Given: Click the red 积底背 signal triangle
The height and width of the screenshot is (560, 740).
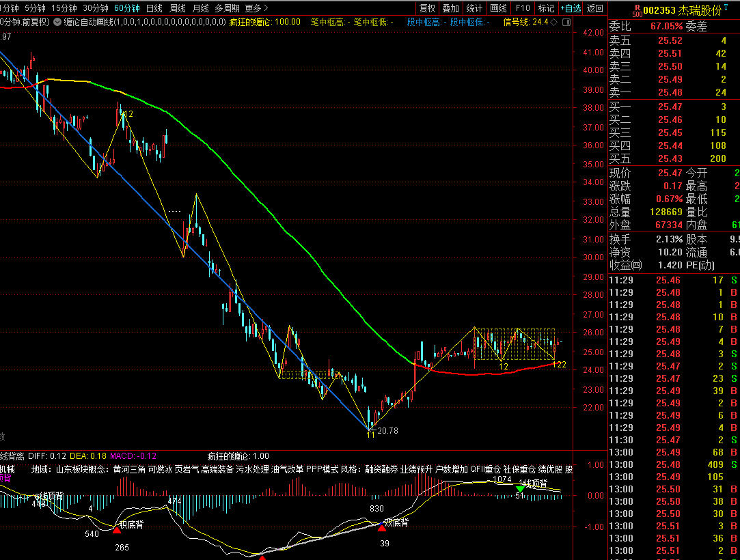Looking at the screenshot, I should (x=117, y=530).
